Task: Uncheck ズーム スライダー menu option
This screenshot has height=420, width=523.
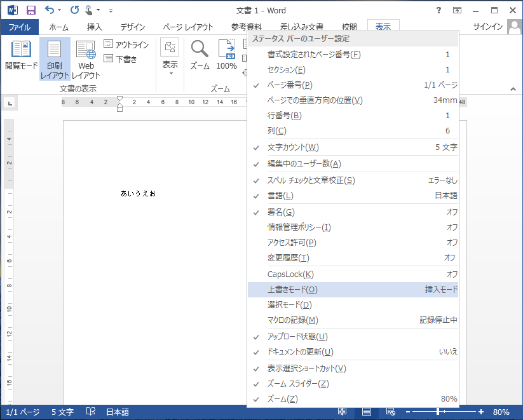Action: point(298,384)
